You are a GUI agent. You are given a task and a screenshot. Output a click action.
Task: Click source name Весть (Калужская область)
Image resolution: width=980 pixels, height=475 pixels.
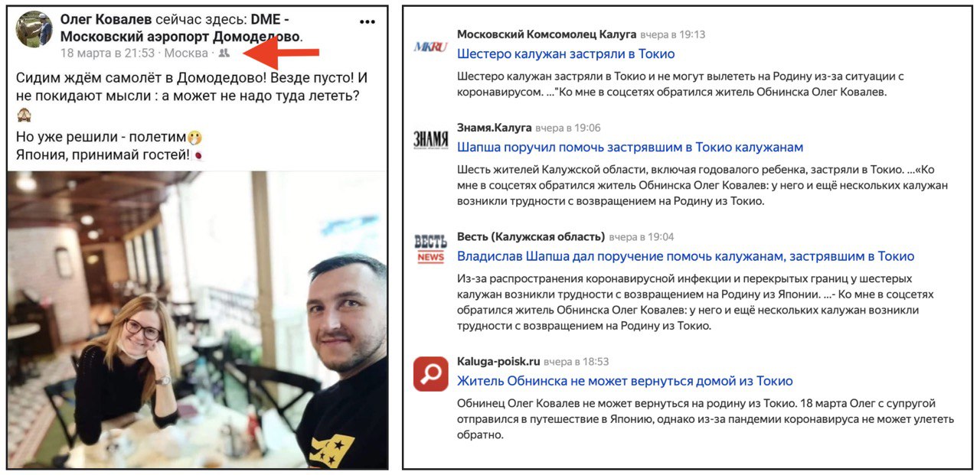(531, 236)
